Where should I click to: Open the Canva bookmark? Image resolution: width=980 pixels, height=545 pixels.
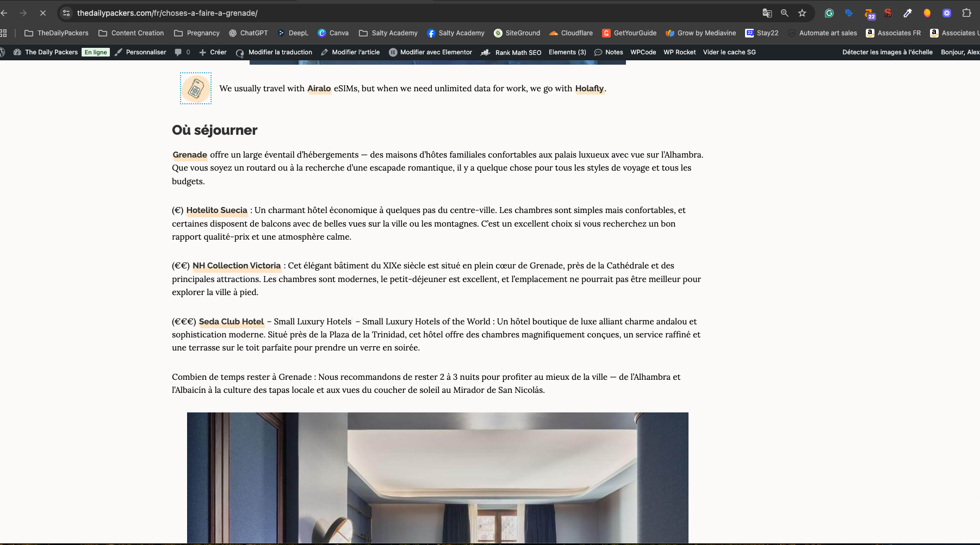(333, 33)
